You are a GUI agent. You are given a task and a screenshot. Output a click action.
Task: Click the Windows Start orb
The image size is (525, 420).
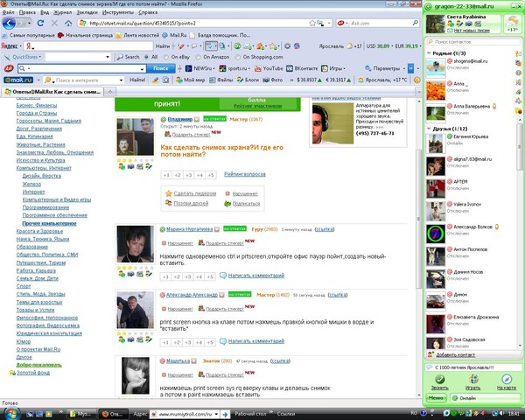click(x=11, y=413)
